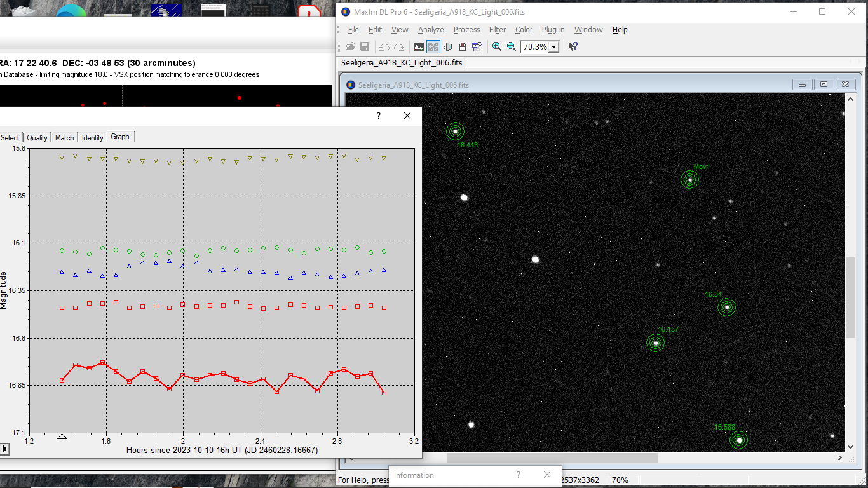The height and width of the screenshot is (488, 868).
Task: Click the reference star labeled 16.157
Action: (655, 343)
